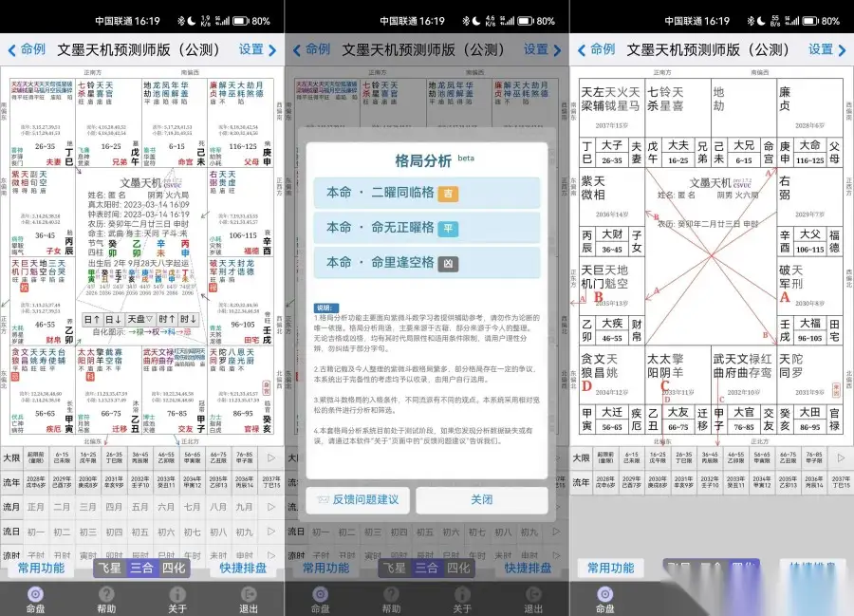
Task: Toggle 飞星 mode in left screen
Action: pos(109,569)
